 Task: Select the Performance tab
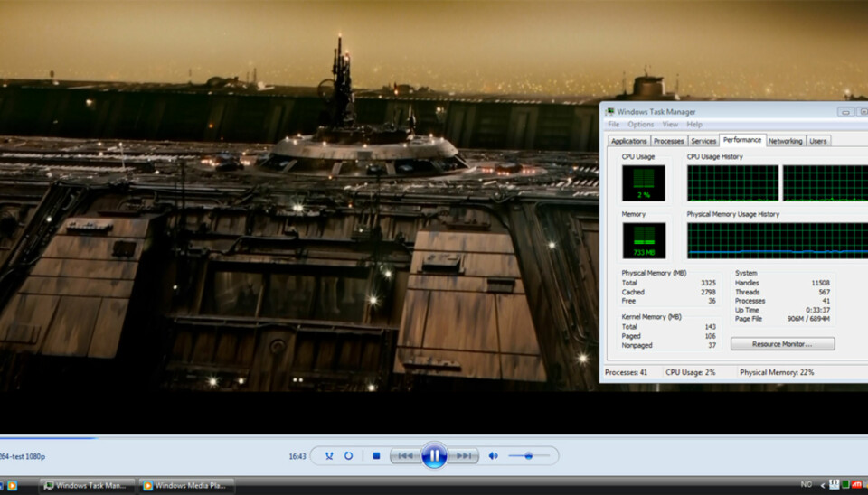tap(742, 140)
